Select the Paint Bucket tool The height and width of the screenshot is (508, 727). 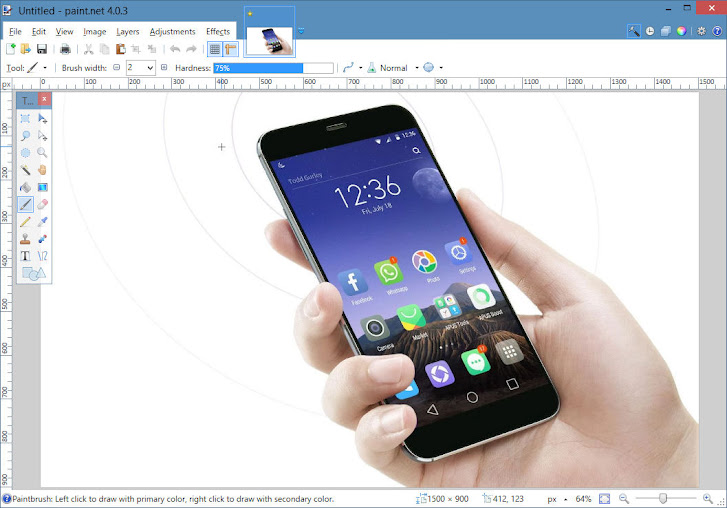pos(26,187)
